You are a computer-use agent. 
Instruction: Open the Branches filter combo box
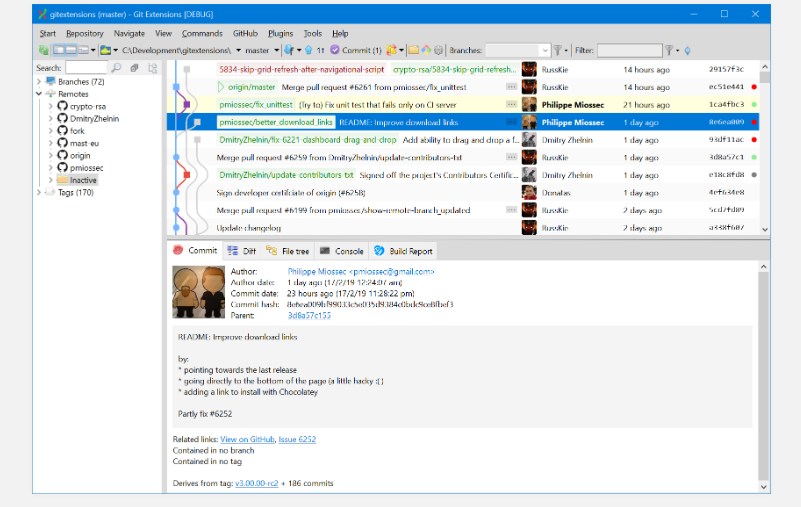517,50
